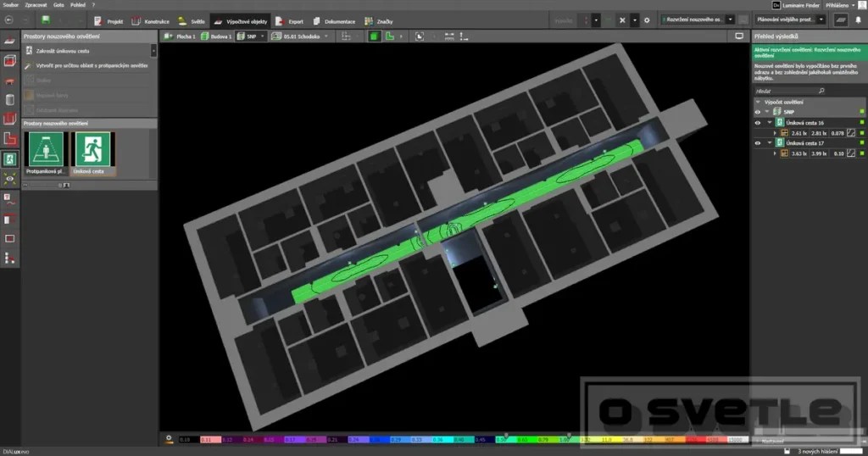Open the Přihlášeno account dropdown

click(840, 5)
